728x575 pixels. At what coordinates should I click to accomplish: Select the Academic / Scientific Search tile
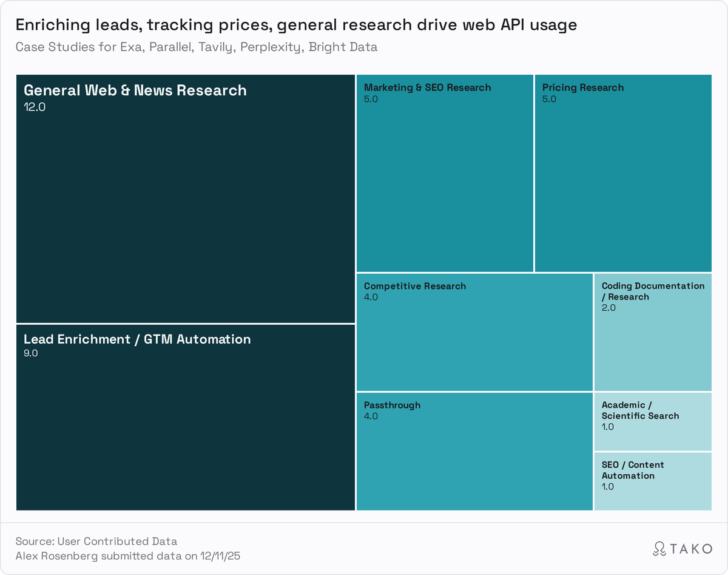tap(653, 421)
